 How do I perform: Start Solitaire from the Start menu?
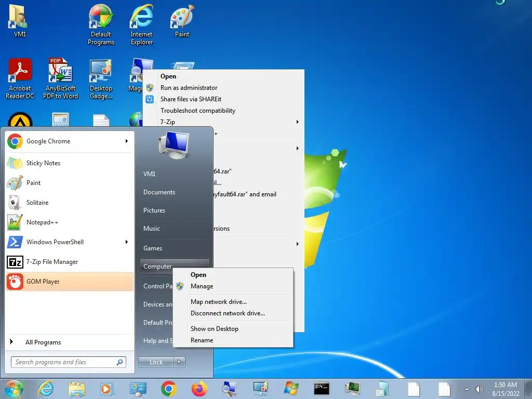tap(70, 203)
